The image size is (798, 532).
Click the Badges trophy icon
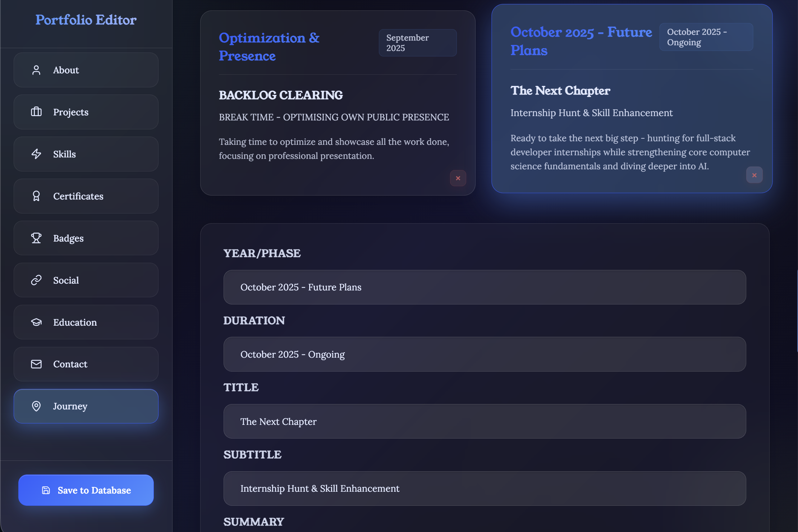pos(36,238)
